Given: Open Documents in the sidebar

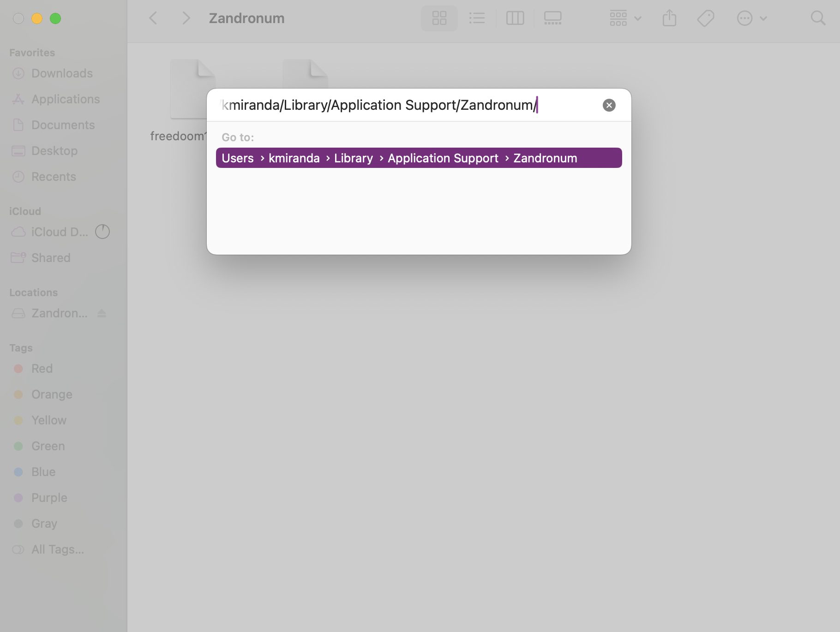Looking at the screenshot, I should pyautogui.click(x=63, y=125).
